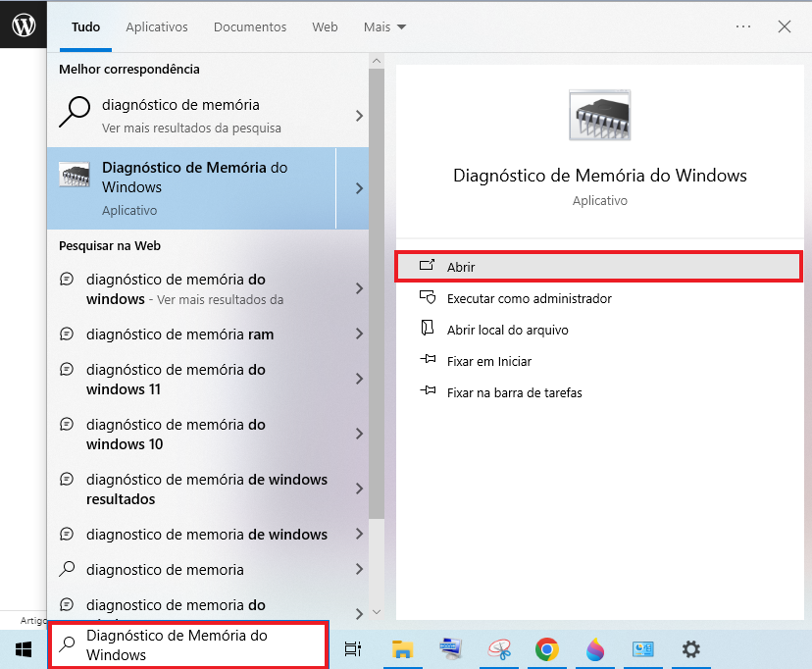Open the colorful flame app in taskbar

pyautogui.click(x=595, y=649)
